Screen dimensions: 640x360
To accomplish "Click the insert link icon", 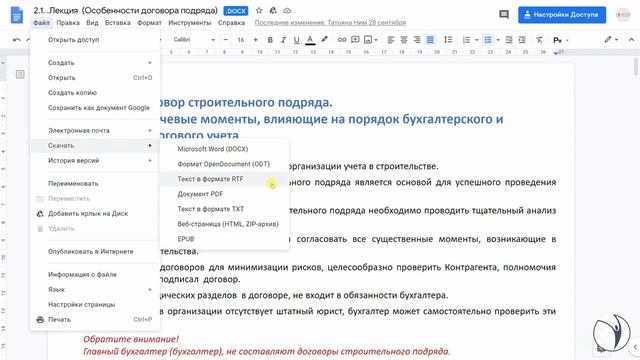I will point(342,40).
